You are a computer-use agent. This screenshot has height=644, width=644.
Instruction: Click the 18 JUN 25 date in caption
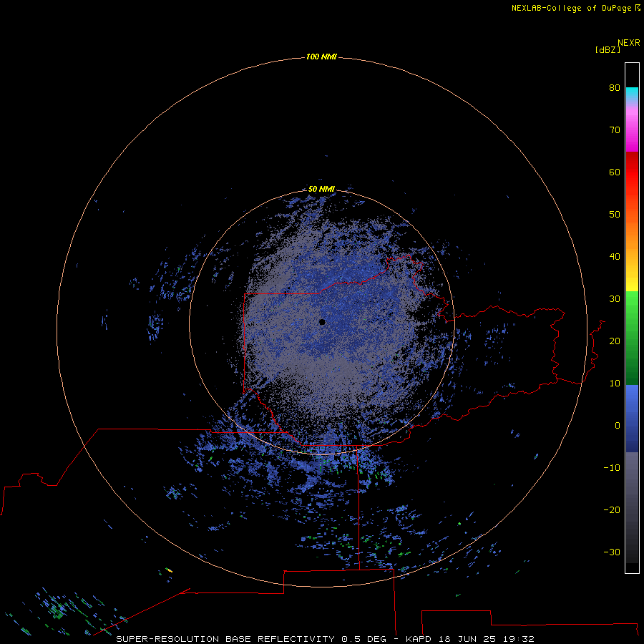tap(467, 639)
